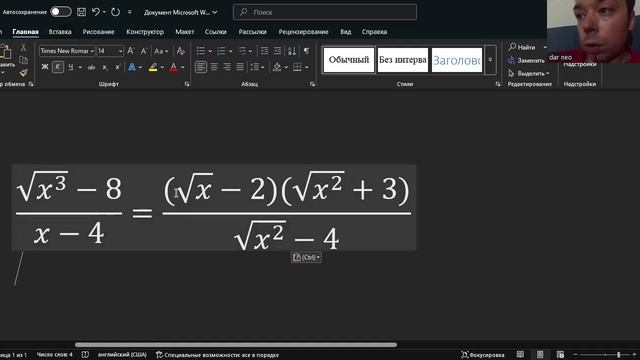Click the Bulleted list icon

(200, 51)
